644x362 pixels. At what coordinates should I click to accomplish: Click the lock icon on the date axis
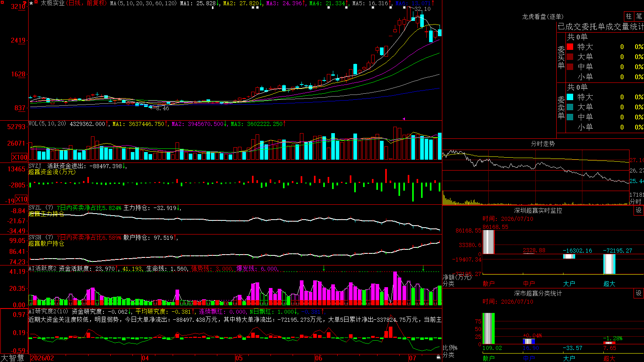click(x=439, y=357)
